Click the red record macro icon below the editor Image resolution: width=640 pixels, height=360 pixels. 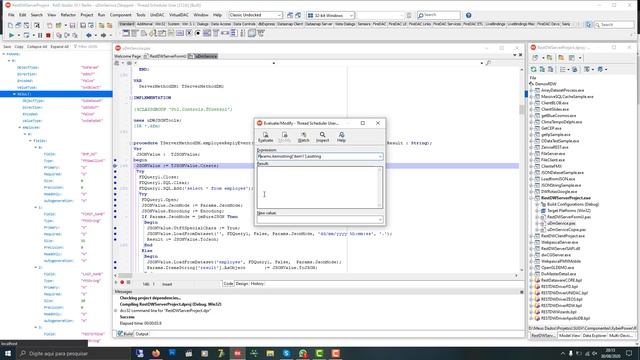122,282
